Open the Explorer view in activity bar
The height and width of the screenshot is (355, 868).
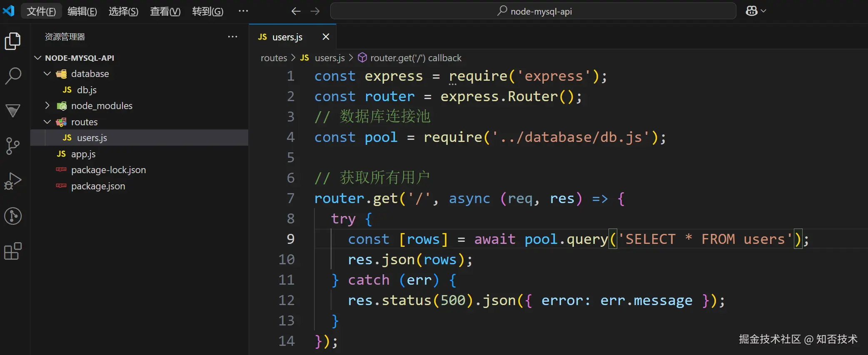12,41
